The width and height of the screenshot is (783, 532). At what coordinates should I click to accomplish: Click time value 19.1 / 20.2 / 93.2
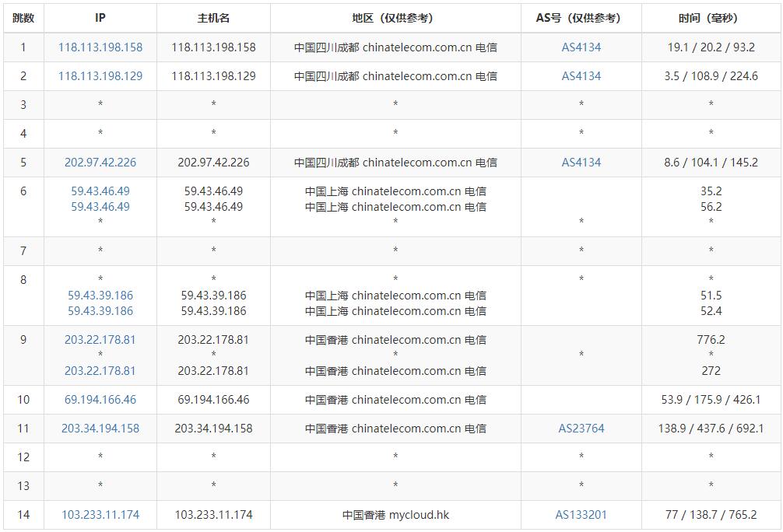coord(711,47)
